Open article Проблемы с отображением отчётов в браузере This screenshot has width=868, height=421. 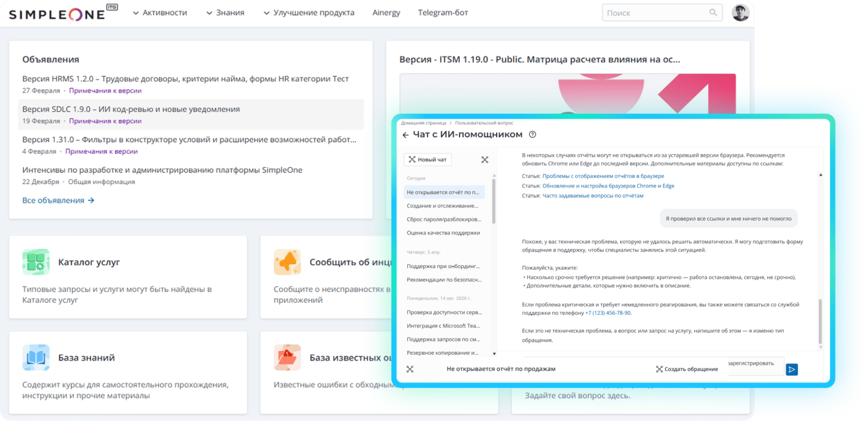pos(603,176)
